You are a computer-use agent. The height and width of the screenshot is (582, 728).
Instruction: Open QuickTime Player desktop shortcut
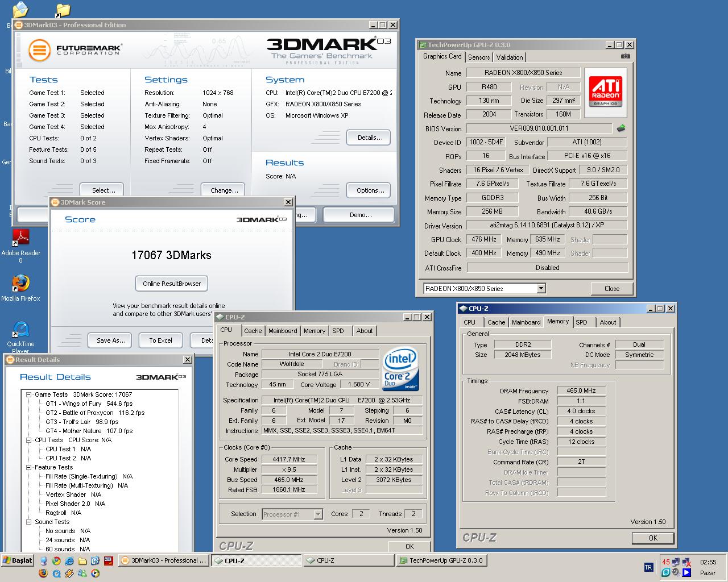click(20, 336)
